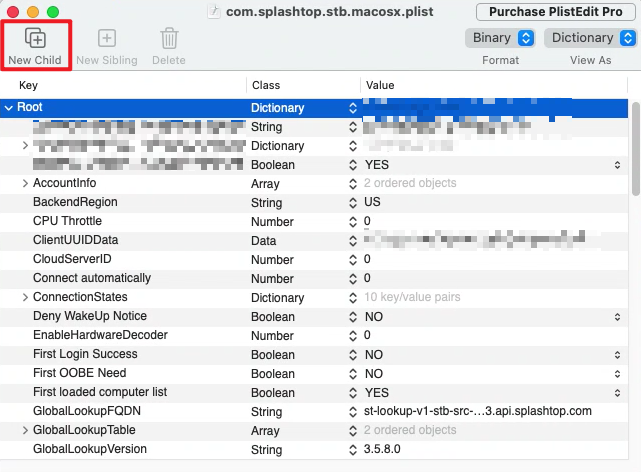Screen dimensions: 641x472
Task: Select the CloudServerID key
Action: coord(72,259)
